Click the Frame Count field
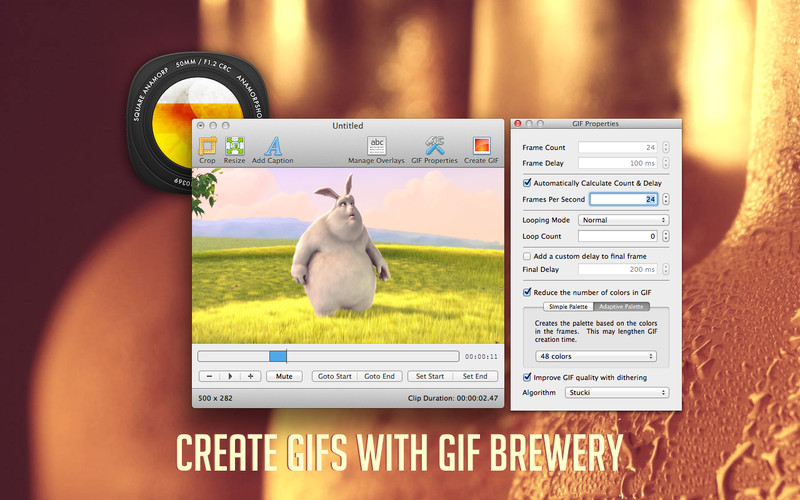800x500 pixels. [x=618, y=147]
